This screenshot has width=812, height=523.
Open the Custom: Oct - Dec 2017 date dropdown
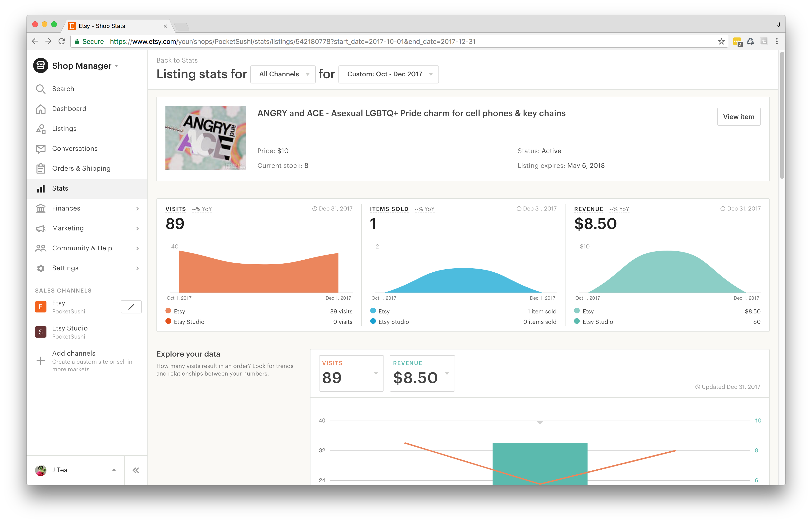[x=388, y=74]
